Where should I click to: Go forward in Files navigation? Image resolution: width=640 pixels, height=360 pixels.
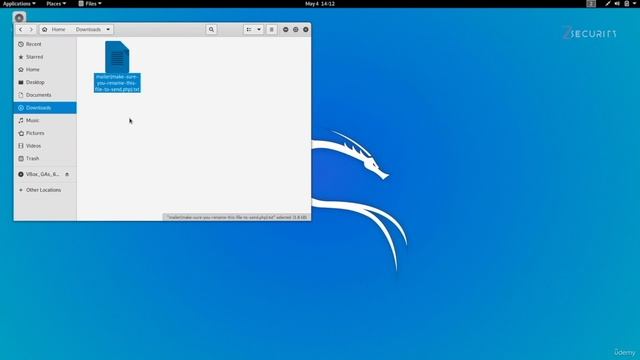coord(31,29)
